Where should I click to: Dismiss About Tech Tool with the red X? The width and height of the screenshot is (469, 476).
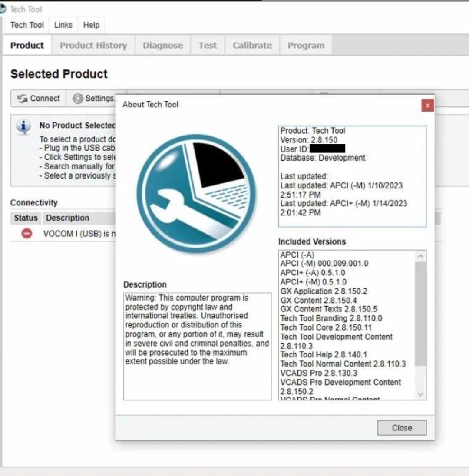click(428, 105)
